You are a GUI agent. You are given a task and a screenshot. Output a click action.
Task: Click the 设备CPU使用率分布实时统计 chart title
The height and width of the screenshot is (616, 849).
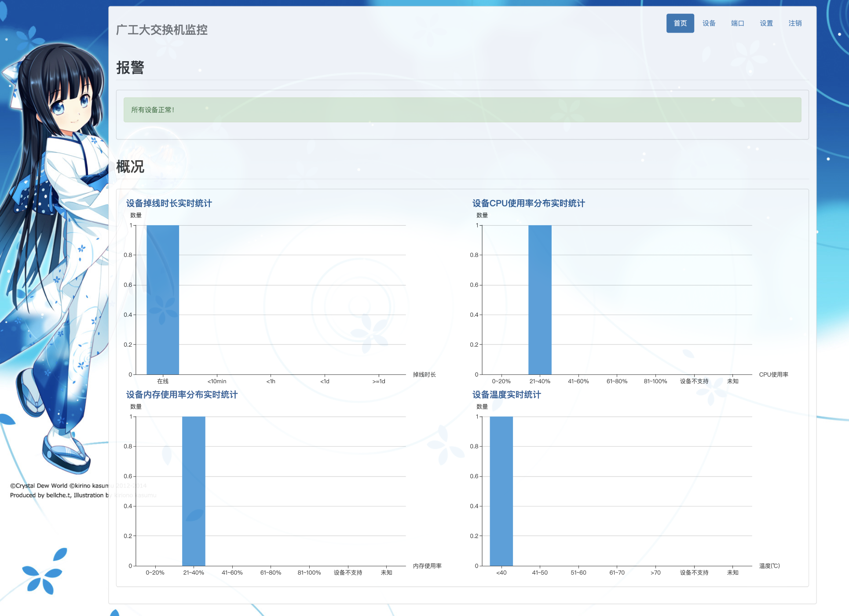[529, 203]
